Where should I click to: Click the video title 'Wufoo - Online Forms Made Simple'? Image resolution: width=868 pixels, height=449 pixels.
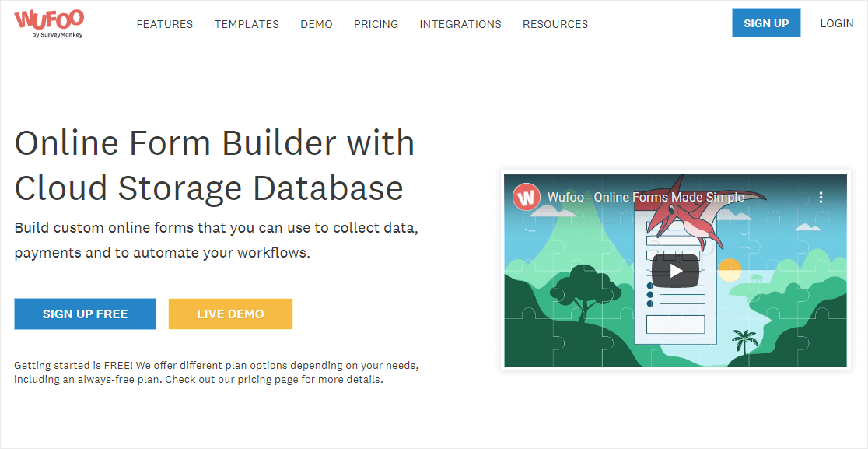646,197
